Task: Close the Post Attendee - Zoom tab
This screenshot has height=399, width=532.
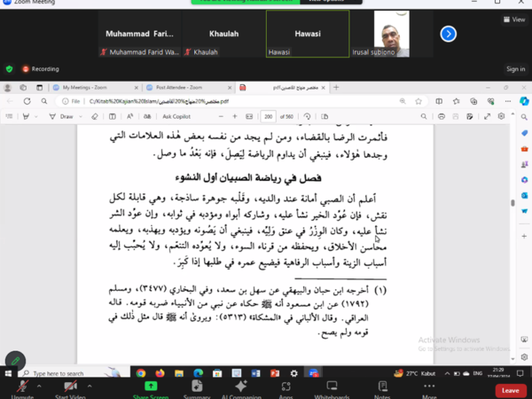Action: point(230,88)
